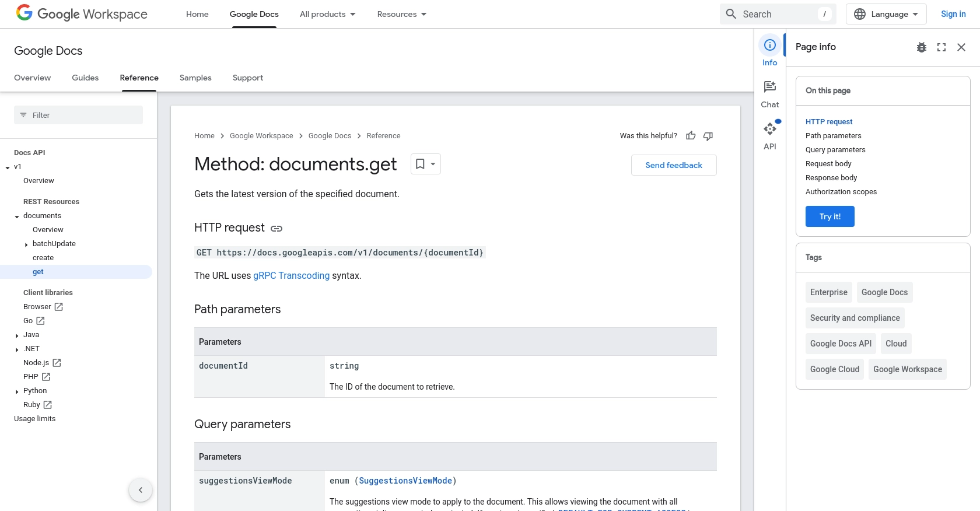The height and width of the screenshot is (511, 980).
Task: Switch to the Support tab
Action: click(248, 78)
